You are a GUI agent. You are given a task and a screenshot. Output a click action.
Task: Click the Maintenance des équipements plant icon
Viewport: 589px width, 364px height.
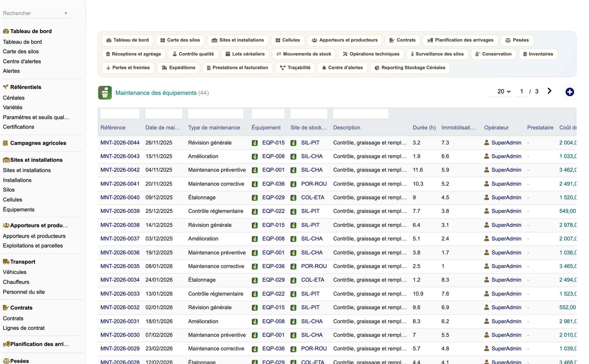(105, 93)
